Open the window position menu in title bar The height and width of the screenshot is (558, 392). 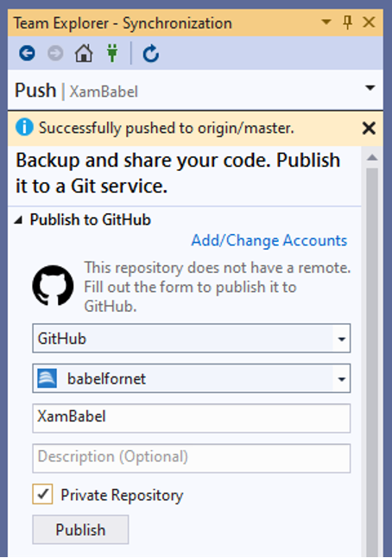(x=326, y=22)
